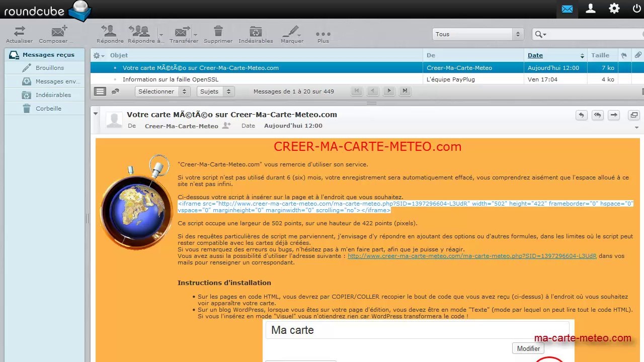Screen dimensions: 644x362
Task: Go to first page of messages
Action: pos(357,91)
